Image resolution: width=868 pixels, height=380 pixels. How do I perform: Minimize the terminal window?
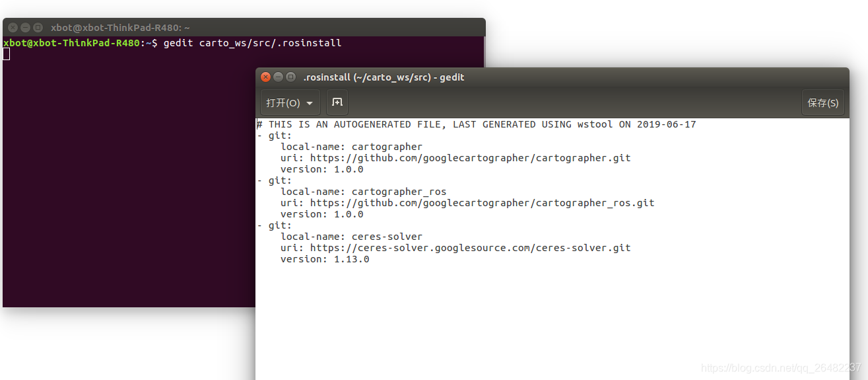tap(26, 28)
